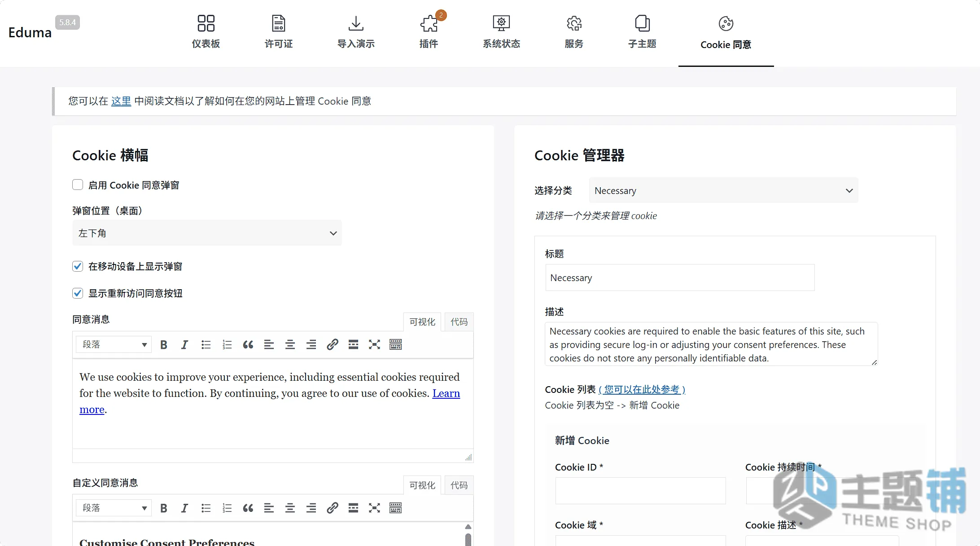Toggle Bold in 同意消息 editor
Image resolution: width=980 pixels, height=546 pixels.
164,344
